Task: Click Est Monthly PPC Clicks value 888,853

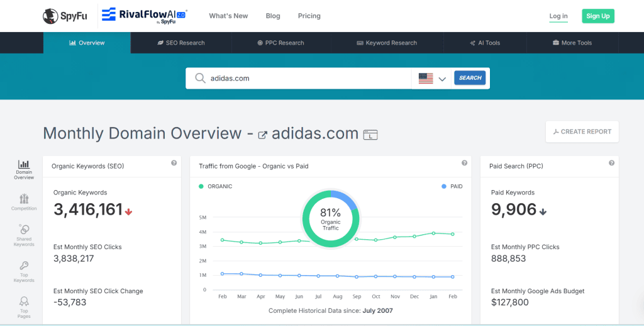Action: (508, 259)
